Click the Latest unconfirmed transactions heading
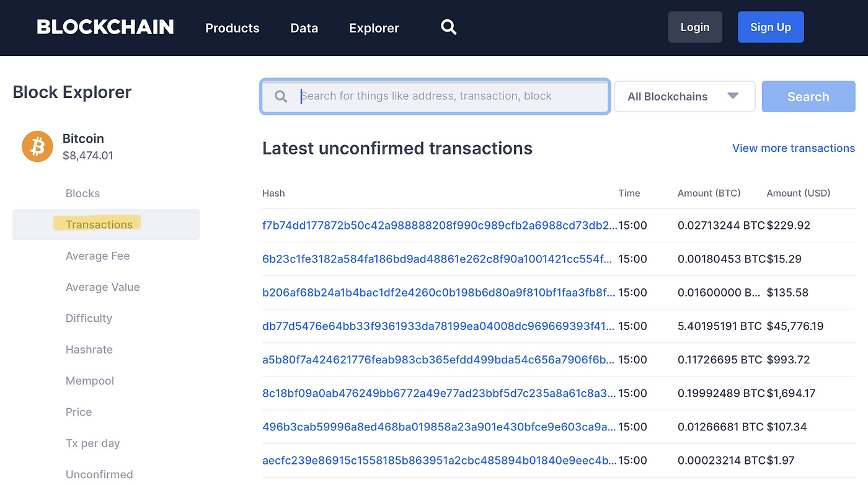This screenshot has width=868, height=485. click(x=397, y=148)
